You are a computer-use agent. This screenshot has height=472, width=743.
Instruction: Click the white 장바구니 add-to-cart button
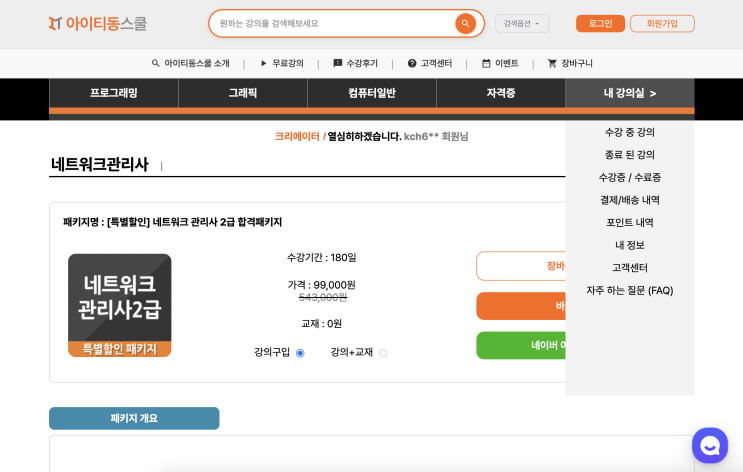click(521, 266)
